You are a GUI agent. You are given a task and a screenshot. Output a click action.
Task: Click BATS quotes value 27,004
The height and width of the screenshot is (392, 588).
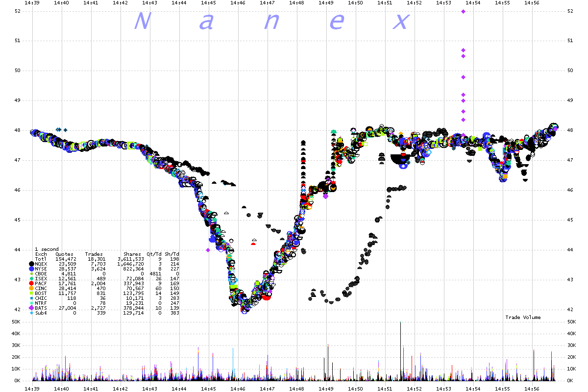coord(67,308)
